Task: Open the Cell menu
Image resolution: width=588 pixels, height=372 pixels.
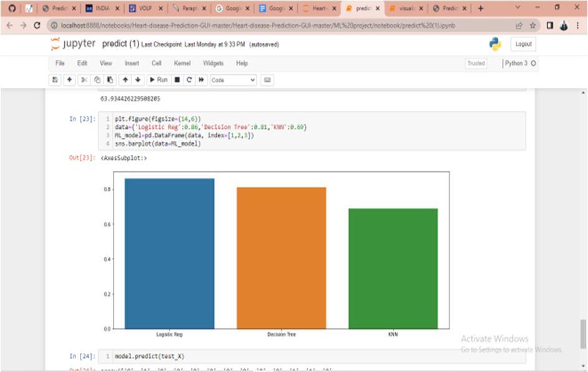Action: pos(157,63)
